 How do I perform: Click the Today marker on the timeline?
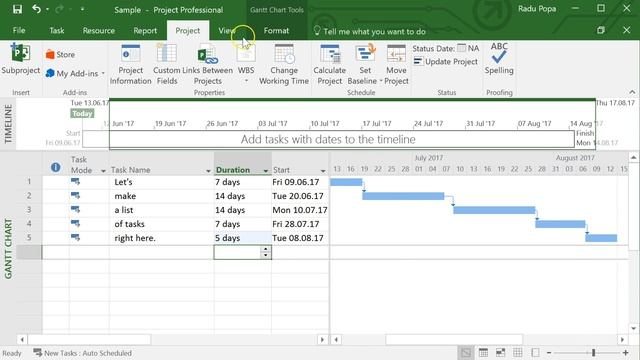point(82,114)
